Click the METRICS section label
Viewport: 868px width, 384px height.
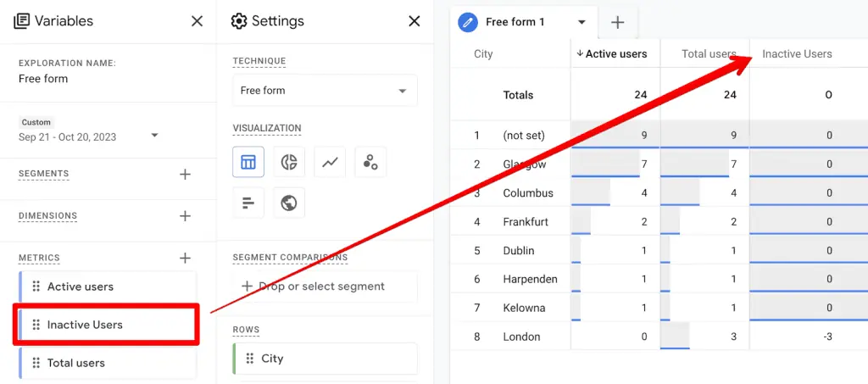pyautogui.click(x=39, y=258)
